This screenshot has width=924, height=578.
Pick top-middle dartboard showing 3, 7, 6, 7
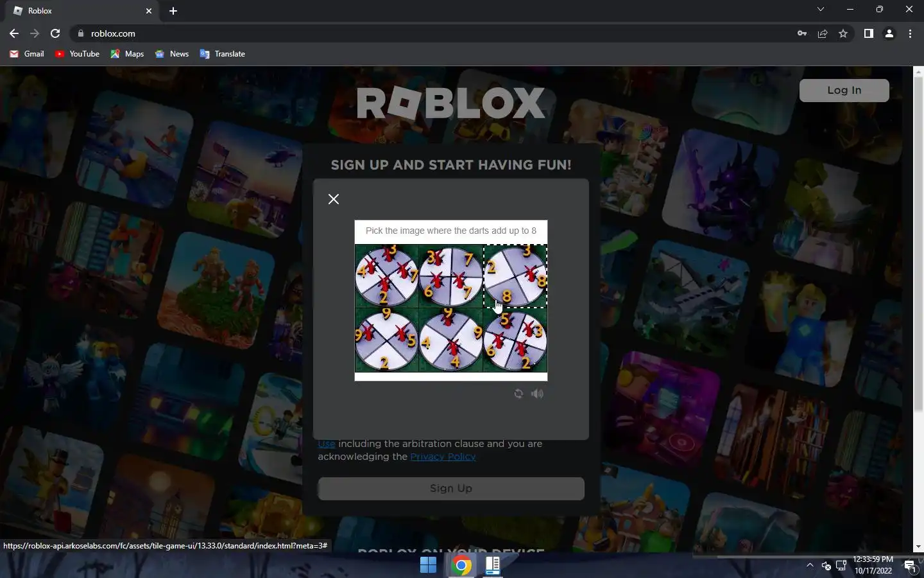[451, 276]
